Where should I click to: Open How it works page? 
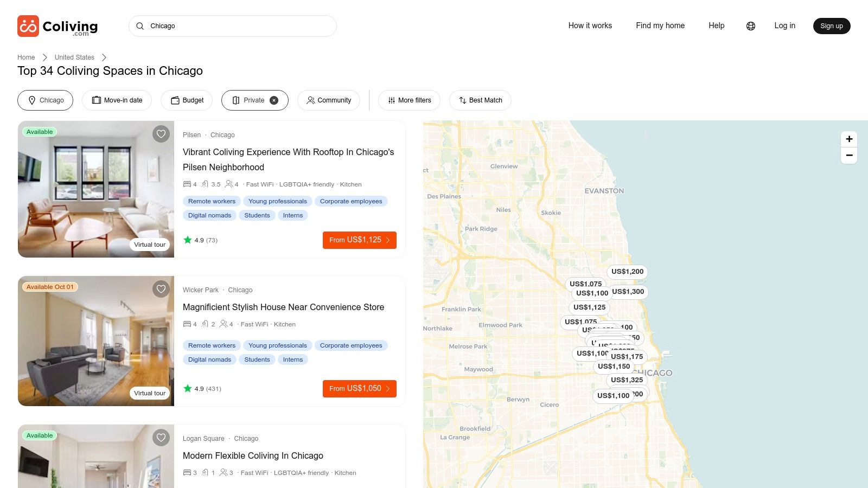click(590, 25)
